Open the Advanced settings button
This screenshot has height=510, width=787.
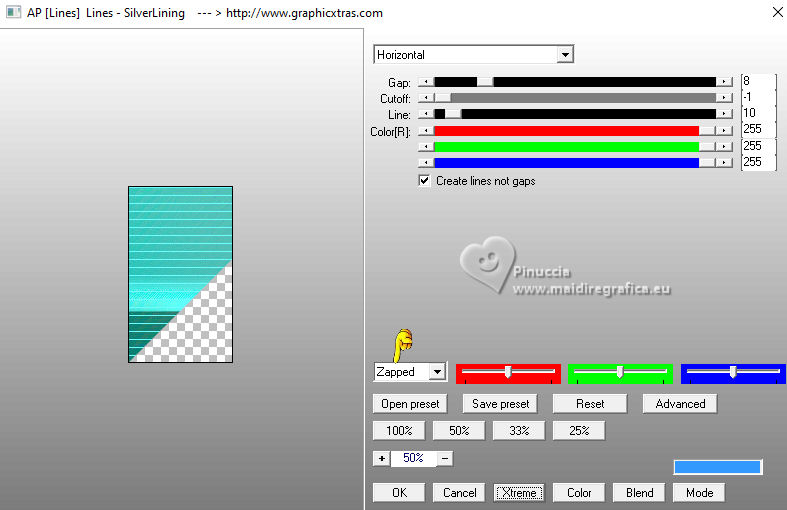[x=680, y=404]
